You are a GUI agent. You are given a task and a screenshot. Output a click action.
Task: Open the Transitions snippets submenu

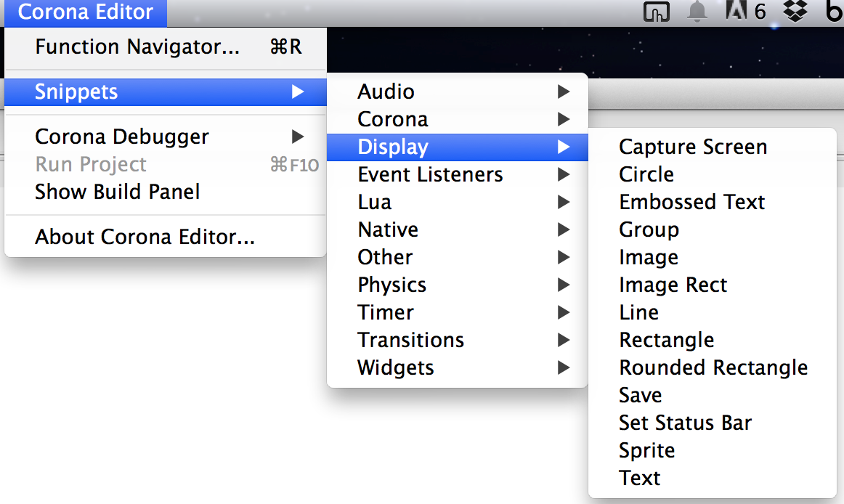click(458, 340)
